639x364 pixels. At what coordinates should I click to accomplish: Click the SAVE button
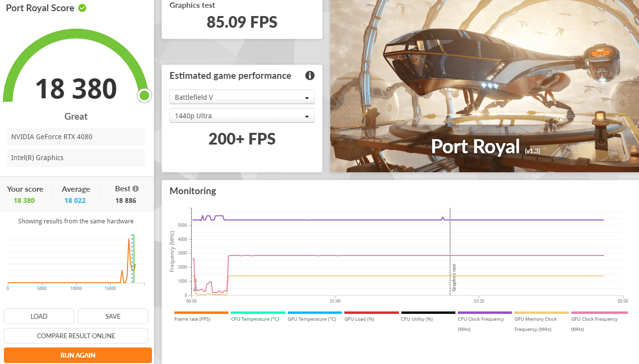click(113, 316)
